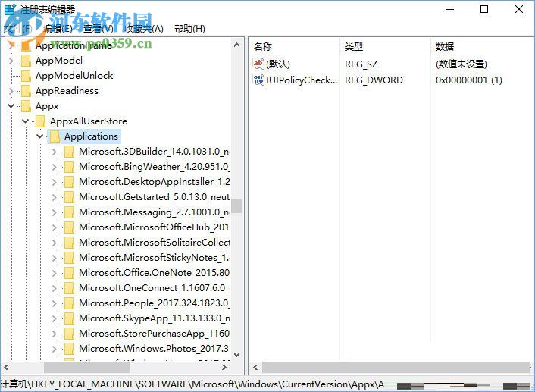
Task: Select the (默认) value name
Action: click(278, 64)
